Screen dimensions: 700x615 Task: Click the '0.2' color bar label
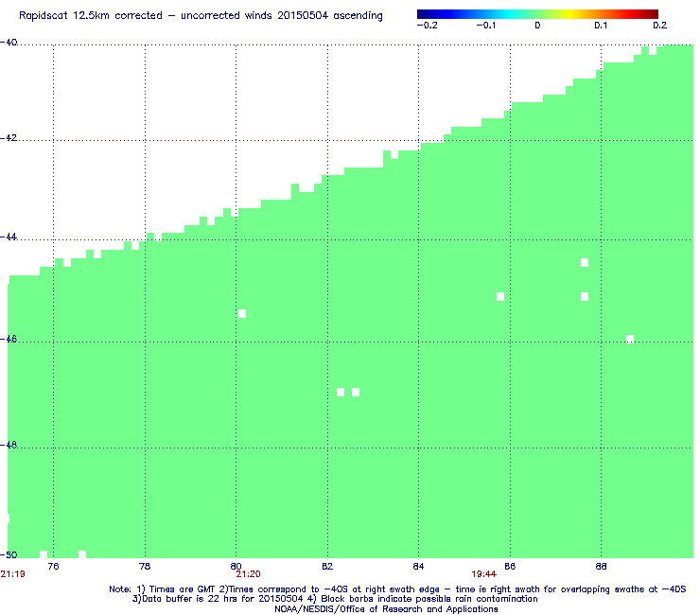point(659,26)
